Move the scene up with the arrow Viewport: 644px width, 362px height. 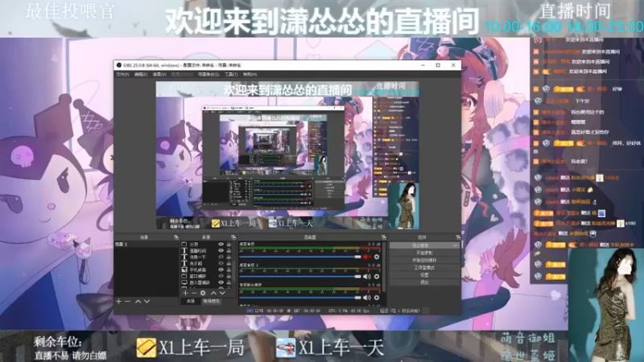point(138,301)
